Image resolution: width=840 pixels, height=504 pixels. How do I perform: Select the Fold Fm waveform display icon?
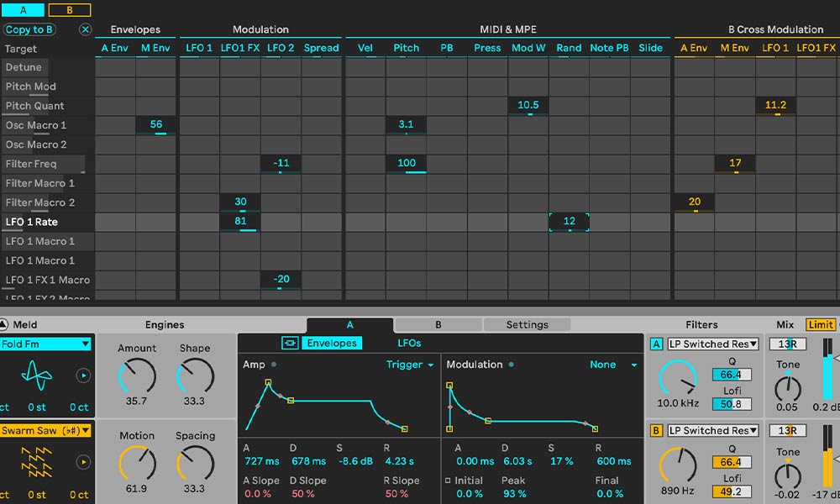coord(36,375)
